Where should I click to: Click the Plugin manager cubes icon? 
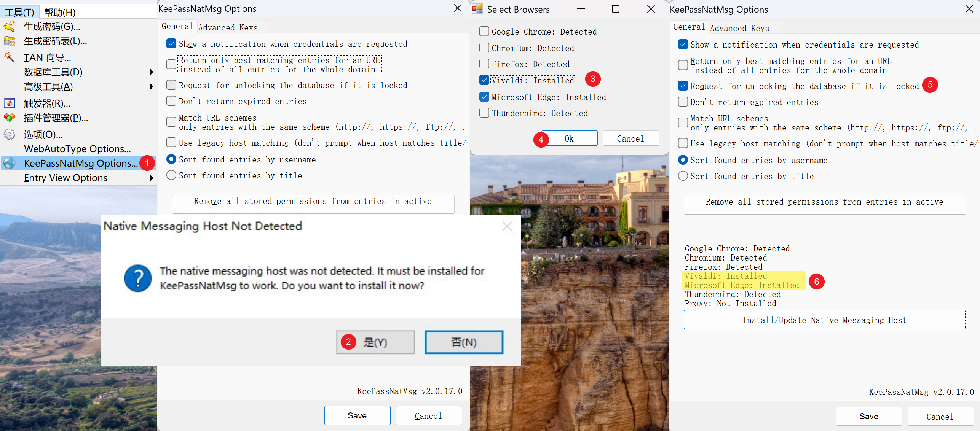coord(10,118)
